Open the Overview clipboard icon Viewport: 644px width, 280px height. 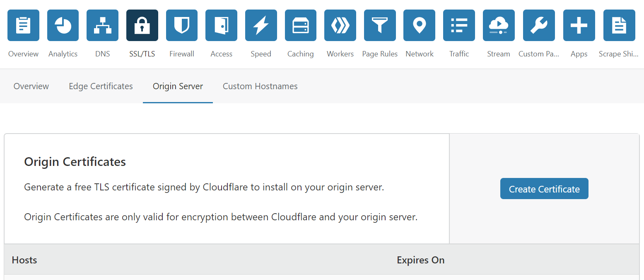23,25
